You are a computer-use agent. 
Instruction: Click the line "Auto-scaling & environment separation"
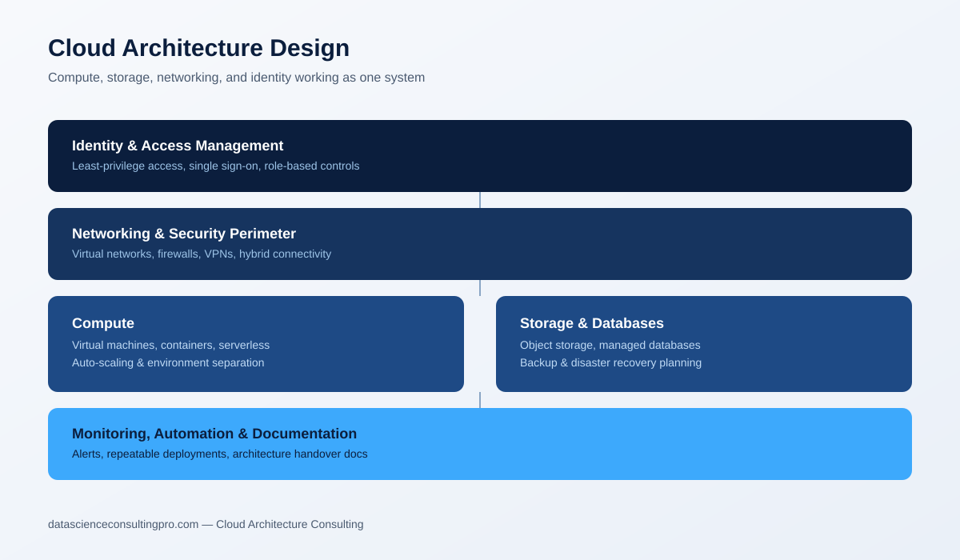point(168,362)
